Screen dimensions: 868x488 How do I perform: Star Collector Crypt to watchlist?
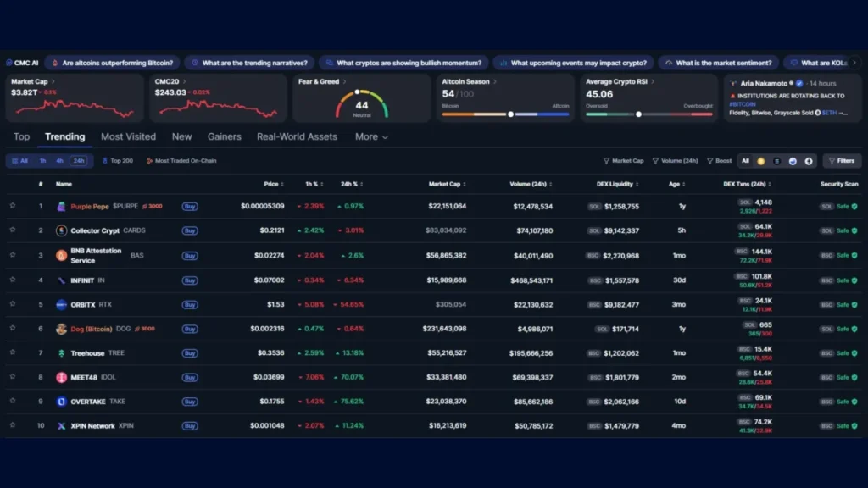point(12,230)
